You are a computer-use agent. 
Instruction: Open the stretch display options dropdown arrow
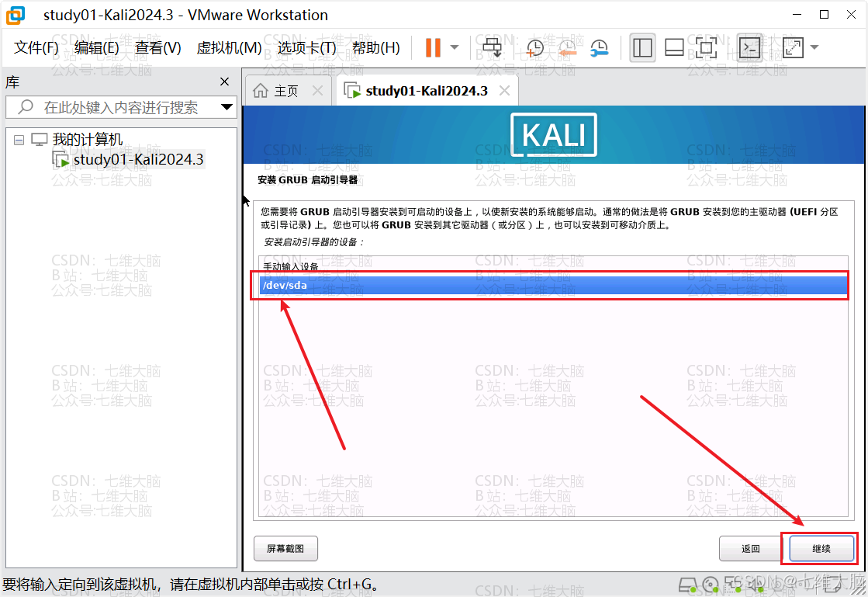[x=814, y=47]
